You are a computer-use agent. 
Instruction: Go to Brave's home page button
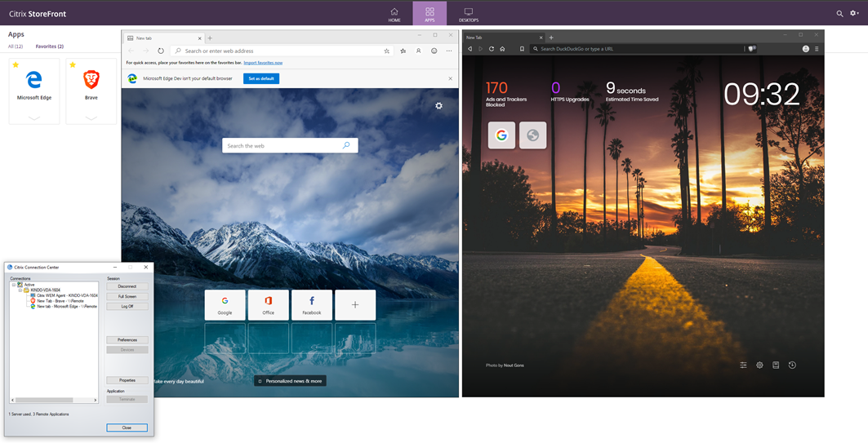coord(502,49)
